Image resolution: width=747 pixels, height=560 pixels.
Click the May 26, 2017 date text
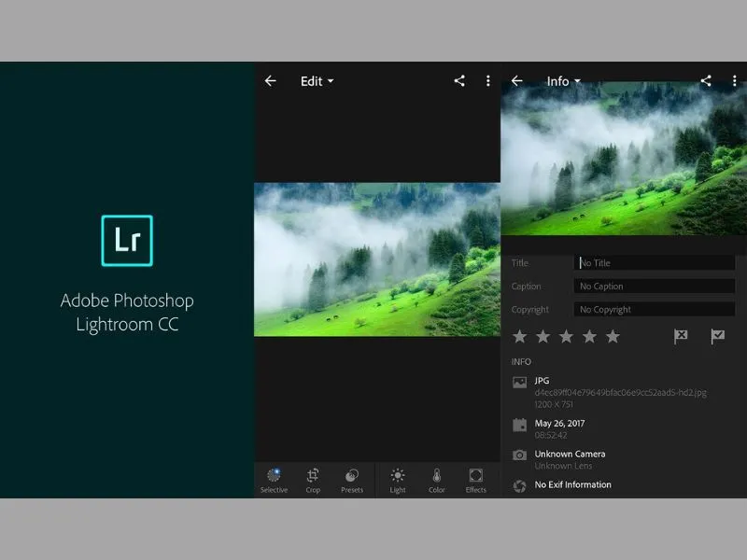[559, 424]
